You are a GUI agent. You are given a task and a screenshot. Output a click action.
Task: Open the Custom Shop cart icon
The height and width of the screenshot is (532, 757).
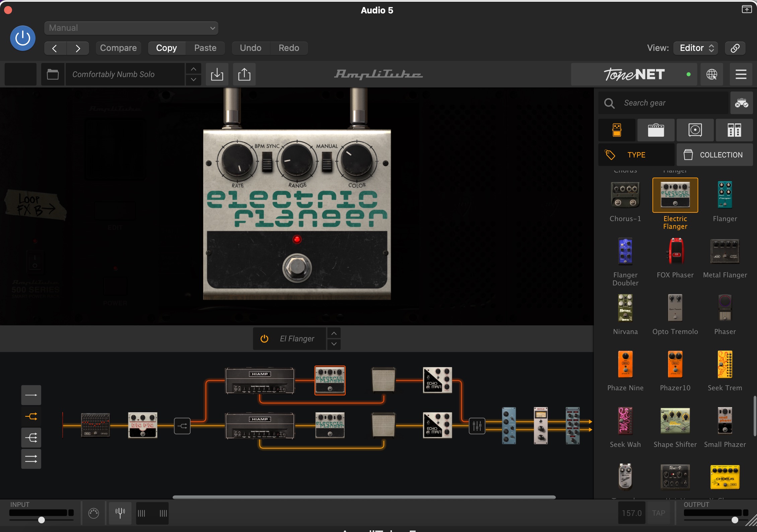coord(742,103)
